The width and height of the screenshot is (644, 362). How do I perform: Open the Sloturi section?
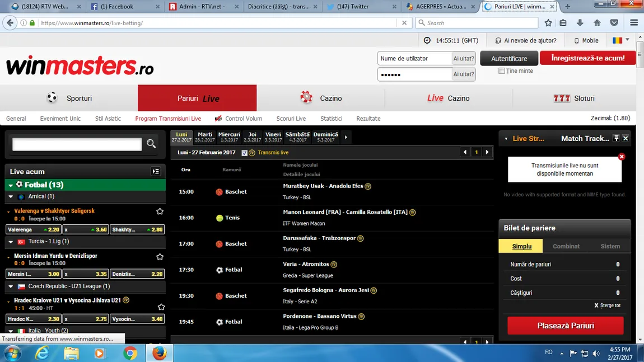[x=574, y=98]
